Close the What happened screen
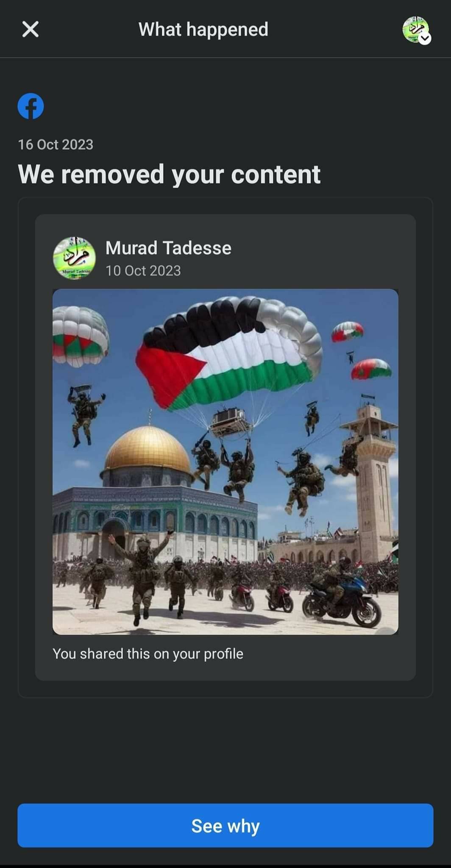The width and height of the screenshot is (451, 868). click(x=30, y=29)
